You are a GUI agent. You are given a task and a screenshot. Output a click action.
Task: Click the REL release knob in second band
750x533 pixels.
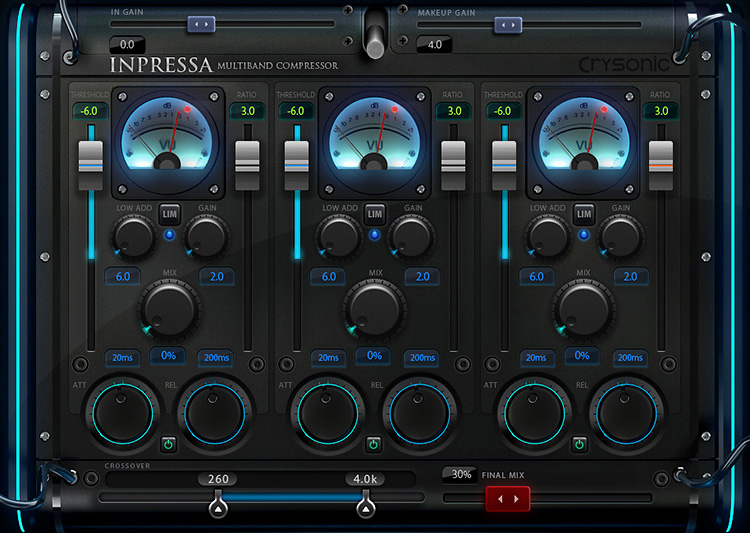(x=419, y=413)
